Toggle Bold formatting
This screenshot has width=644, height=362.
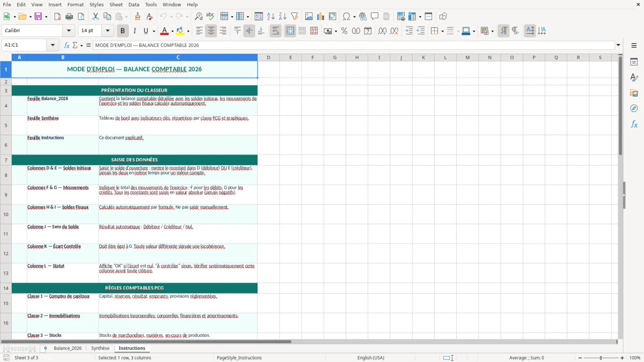click(122, 31)
